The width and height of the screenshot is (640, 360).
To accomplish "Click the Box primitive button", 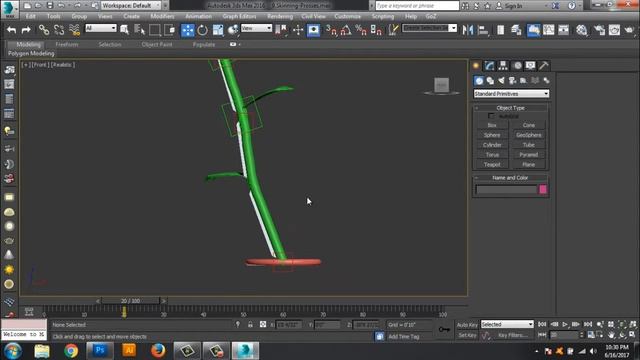I will 492,125.
